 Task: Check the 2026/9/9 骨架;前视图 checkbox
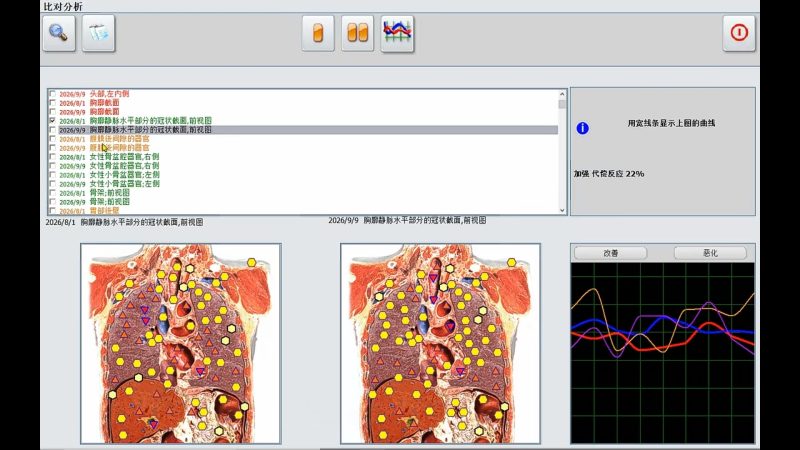click(53, 202)
